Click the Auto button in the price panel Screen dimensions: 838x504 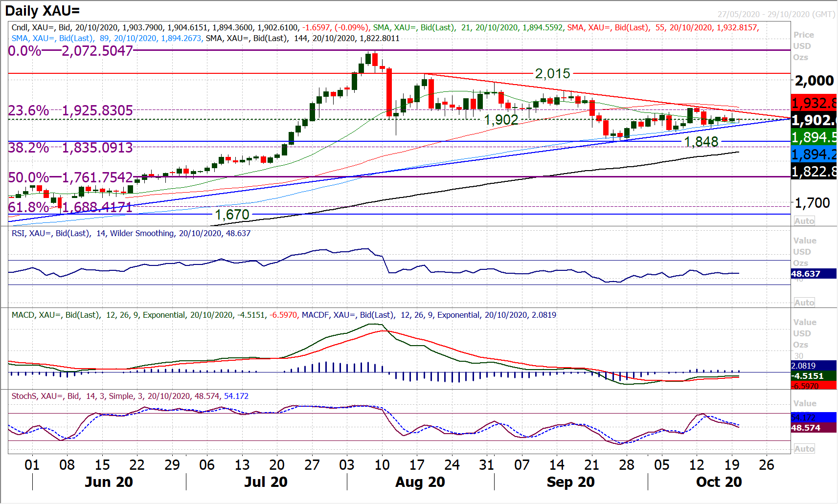[804, 221]
